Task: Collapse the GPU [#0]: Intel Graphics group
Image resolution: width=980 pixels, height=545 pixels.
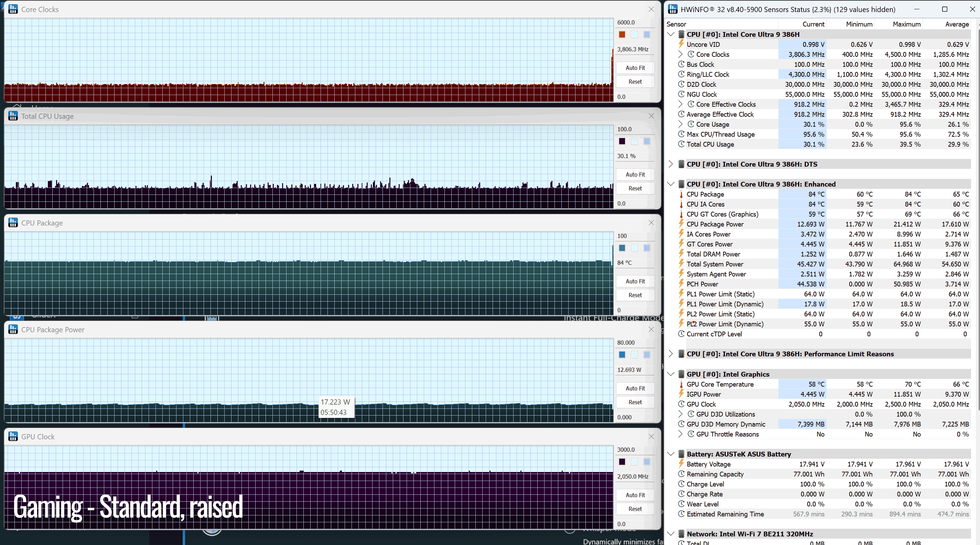Action: pyautogui.click(x=671, y=374)
